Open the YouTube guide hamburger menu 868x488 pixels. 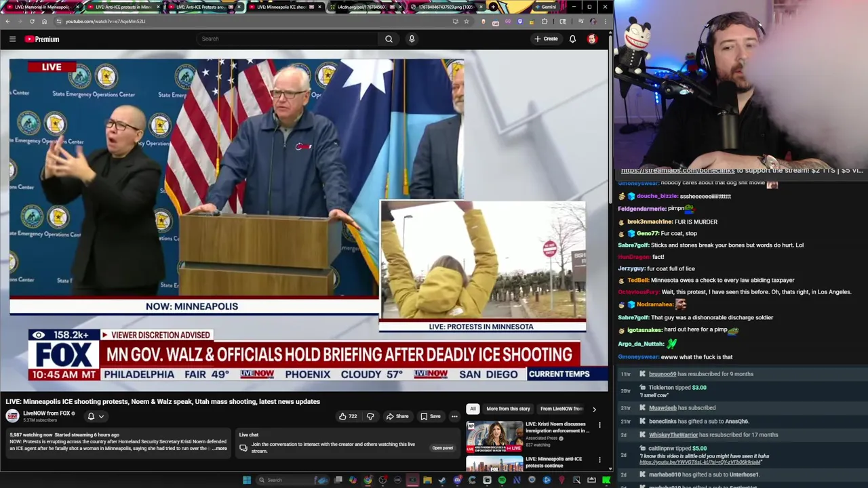pyautogui.click(x=12, y=39)
